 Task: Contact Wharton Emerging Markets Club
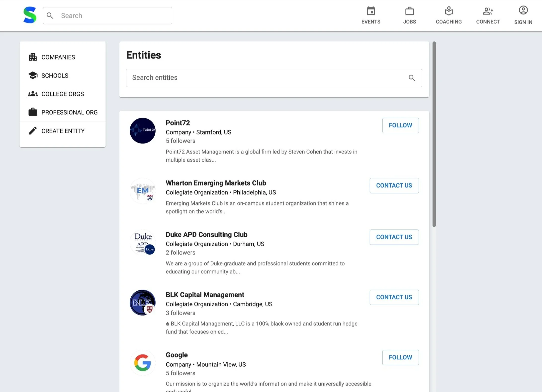(x=394, y=186)
